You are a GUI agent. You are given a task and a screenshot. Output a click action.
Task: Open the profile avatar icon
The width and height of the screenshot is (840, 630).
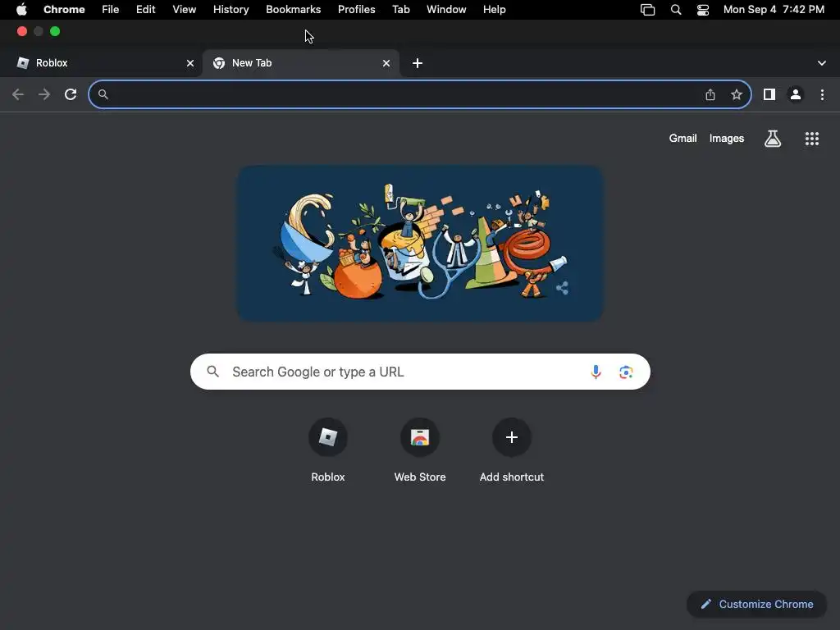pyautogui.click(x=796, y=95)
